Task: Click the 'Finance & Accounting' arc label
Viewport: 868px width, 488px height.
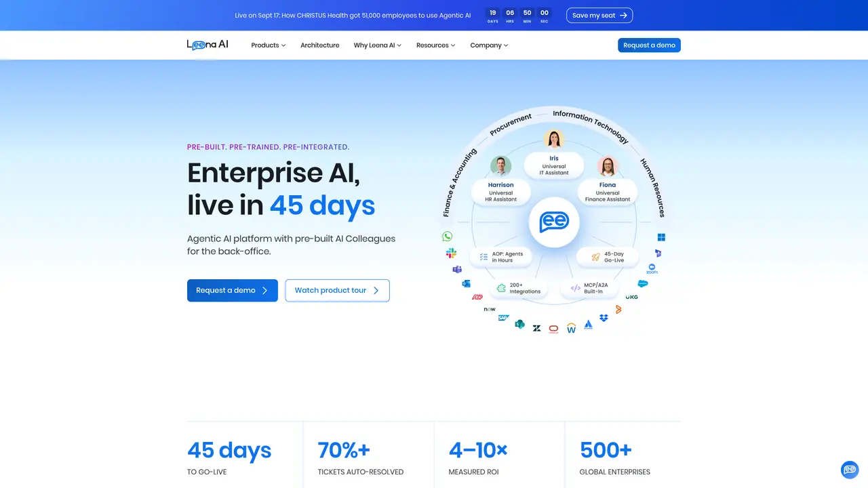Action: click(x=459, y=183)
